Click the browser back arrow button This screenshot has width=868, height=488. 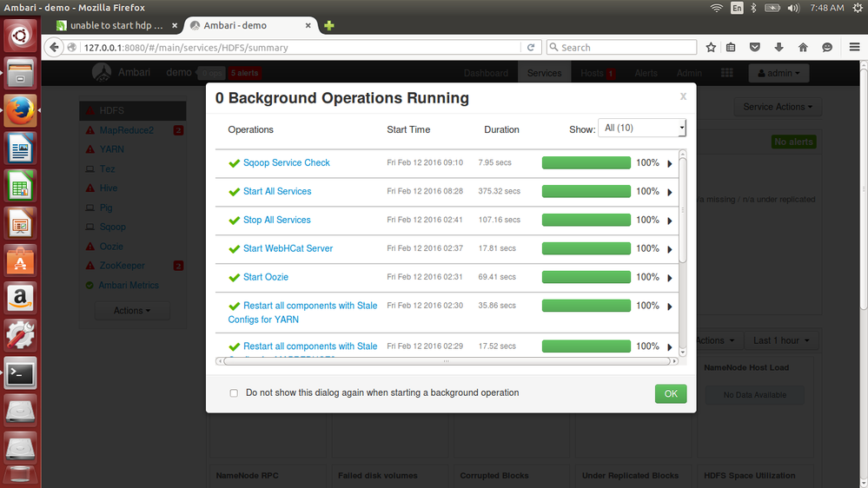coord(54,48)
